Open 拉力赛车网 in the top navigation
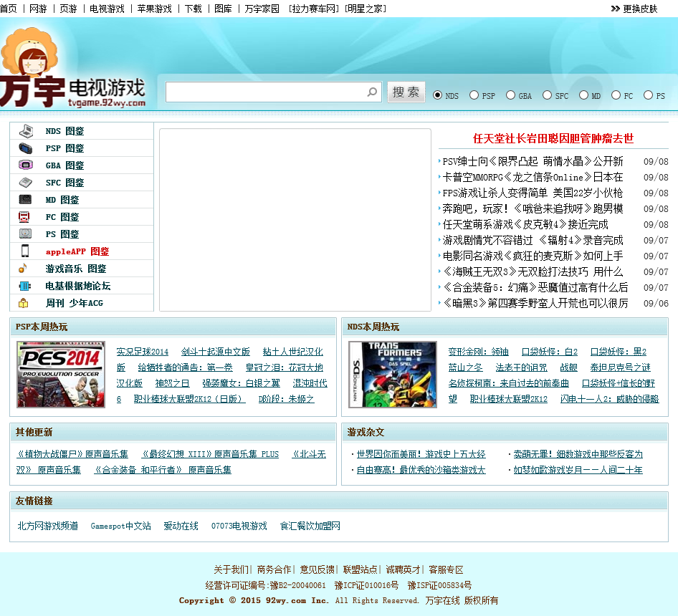678x616 pixels. [314, 9]
